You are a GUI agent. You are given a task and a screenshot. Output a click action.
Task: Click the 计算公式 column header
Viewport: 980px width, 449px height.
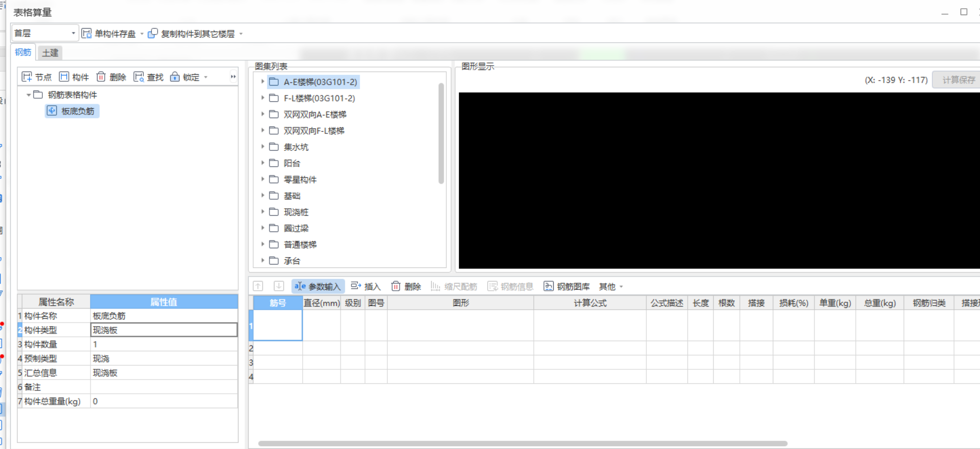click(590, 303)
